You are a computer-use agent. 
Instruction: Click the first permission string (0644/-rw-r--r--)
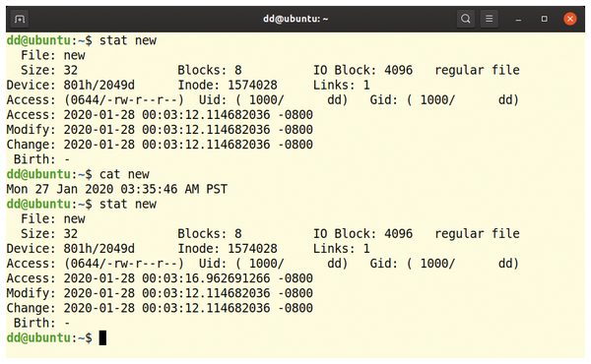tap(124, 99)
